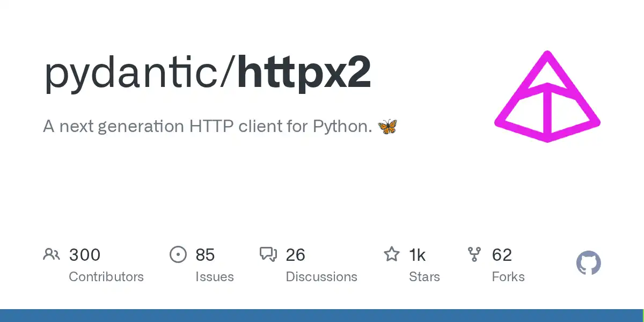Click the 85 issues count
The image size is (644, 322).
tap(205, 254)
